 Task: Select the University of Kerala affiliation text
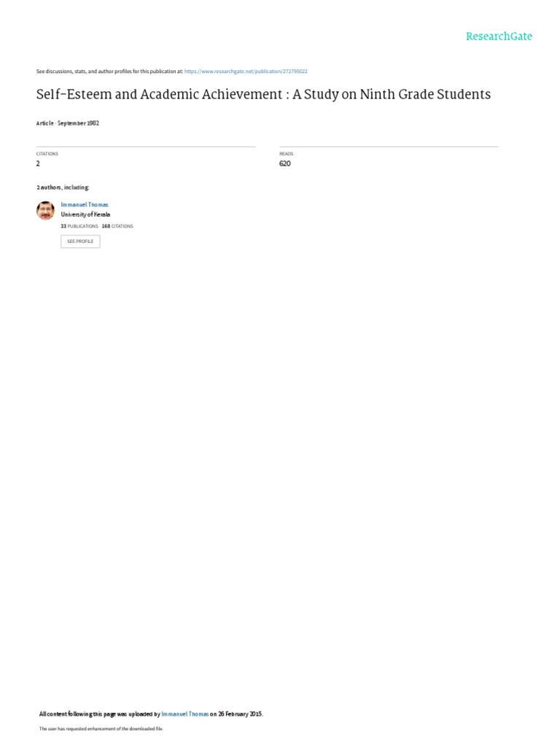point(85,215)
